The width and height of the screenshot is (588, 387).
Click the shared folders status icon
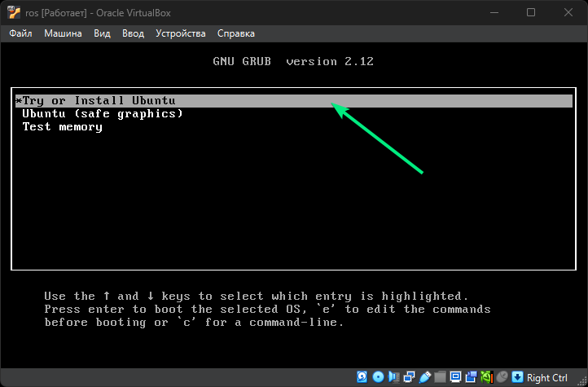pyautogui.click(x=441, y=377)
